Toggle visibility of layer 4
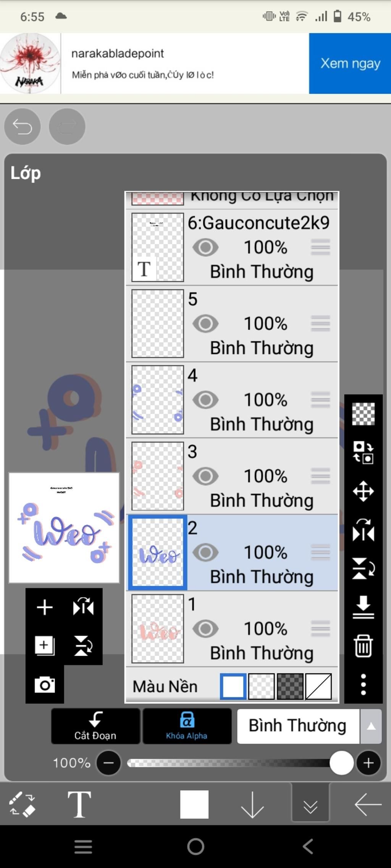Screen dimensions: 391x868 205,400
